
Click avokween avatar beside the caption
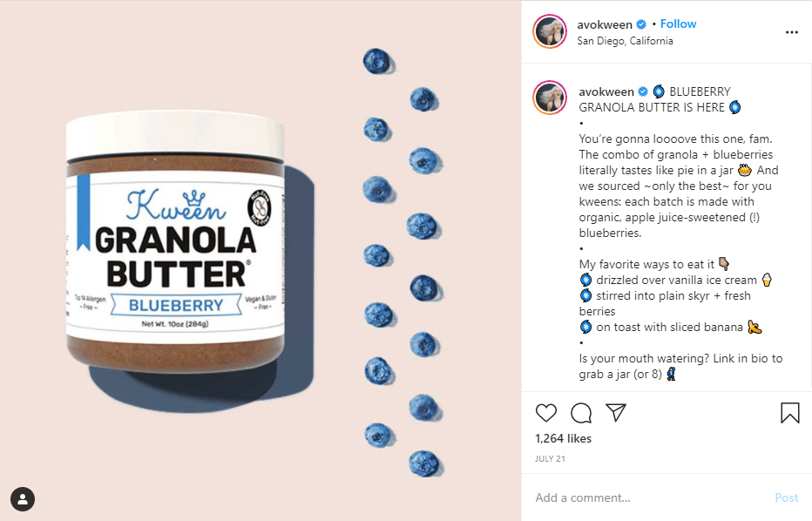pos(550,98)
